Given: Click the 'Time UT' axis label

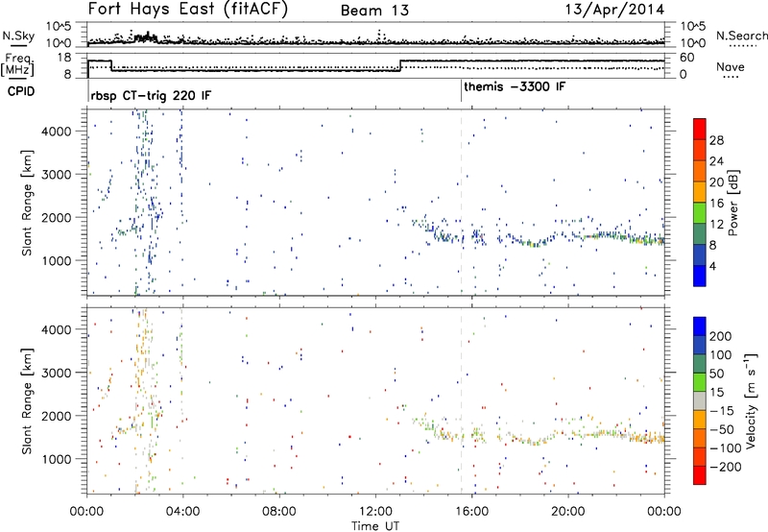Looking at the screenshot, I should [x=375, y=526].
